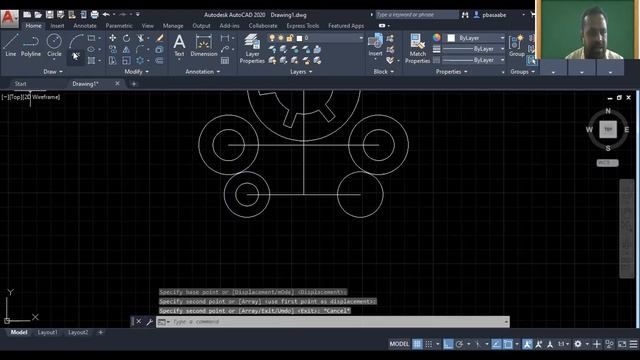Select the Text annotation tool
Image resolution: width=640 pixels, height=360 pixels.
tap(179, 46)
